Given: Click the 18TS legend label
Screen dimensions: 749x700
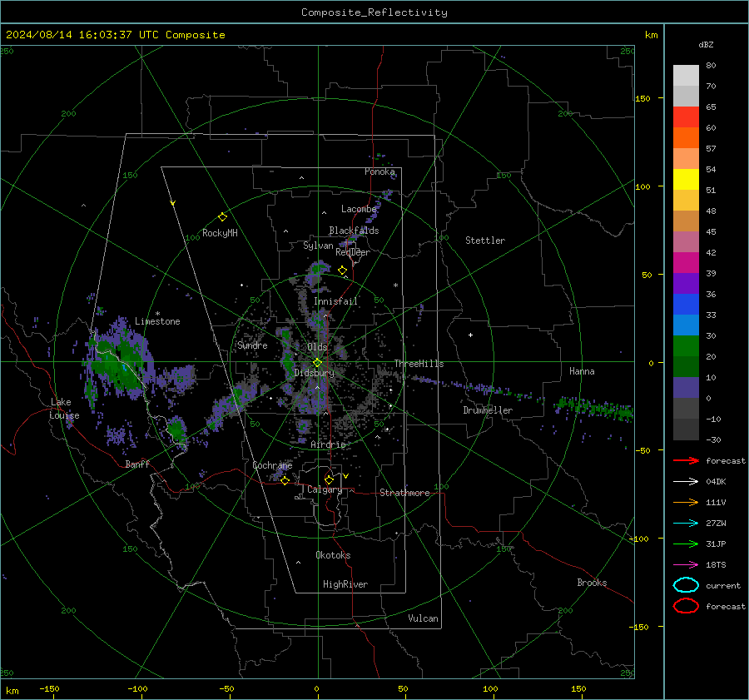Looking at the screenshot, I should (x=716, y=565).
